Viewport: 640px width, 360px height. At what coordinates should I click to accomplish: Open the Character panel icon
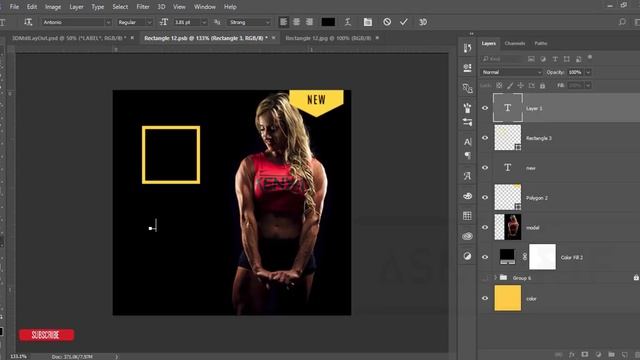click(467, 142)
